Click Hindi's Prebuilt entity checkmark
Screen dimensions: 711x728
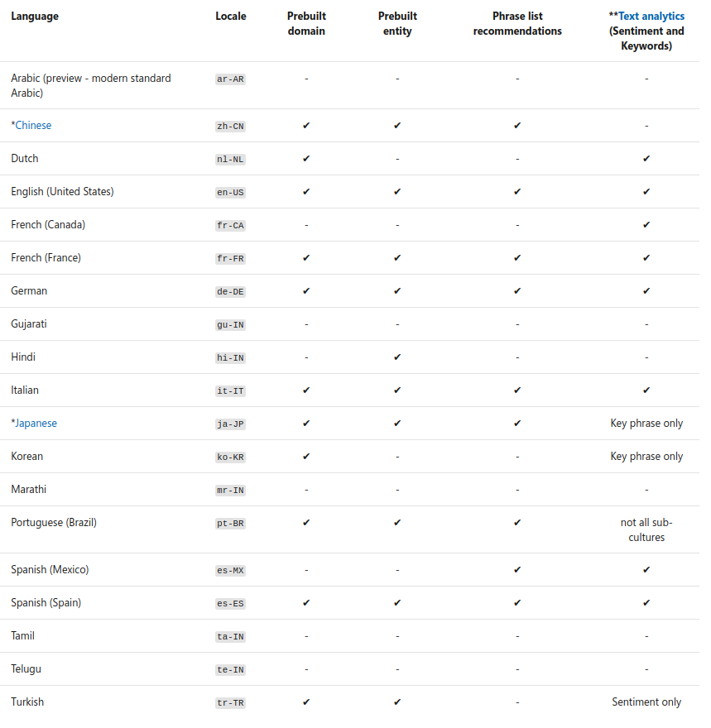click(397, 357)
